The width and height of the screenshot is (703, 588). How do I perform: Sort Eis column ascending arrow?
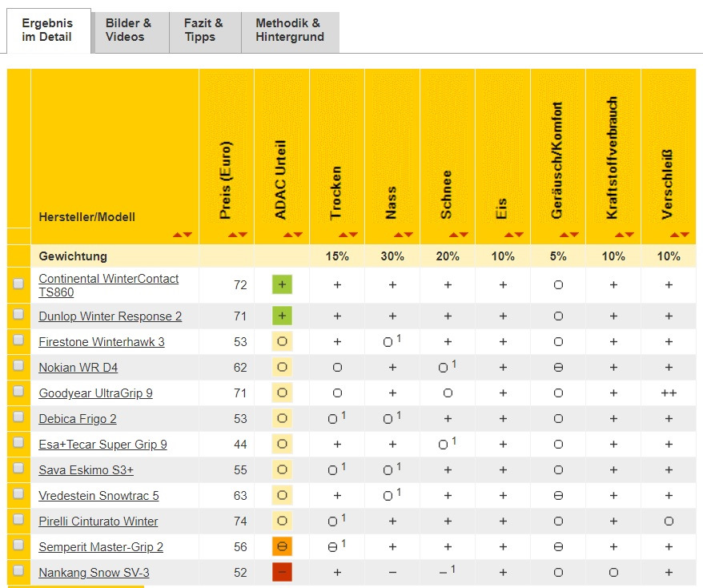coord(509,235)
